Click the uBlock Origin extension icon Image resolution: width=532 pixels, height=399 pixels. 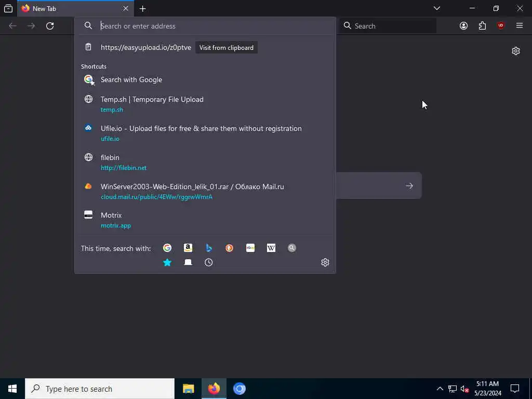click(x=501, y=26)
